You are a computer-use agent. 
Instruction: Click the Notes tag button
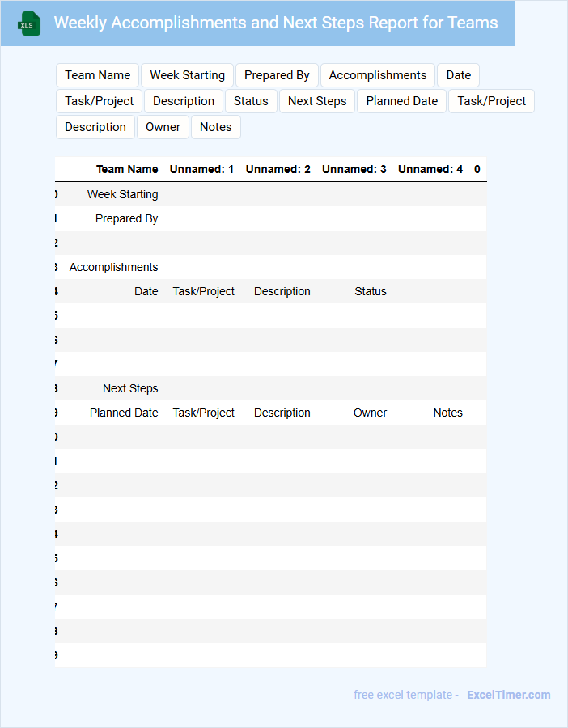point(215,127)
